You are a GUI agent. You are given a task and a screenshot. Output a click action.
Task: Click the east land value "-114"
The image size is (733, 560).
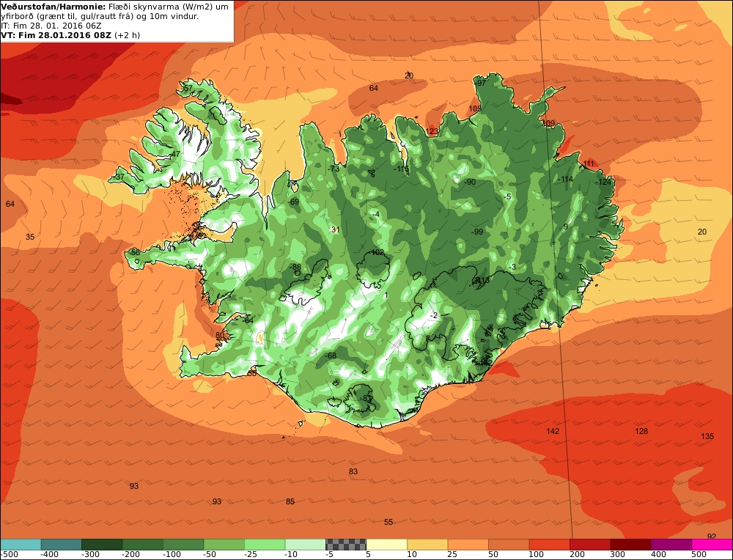click(566, 179)
